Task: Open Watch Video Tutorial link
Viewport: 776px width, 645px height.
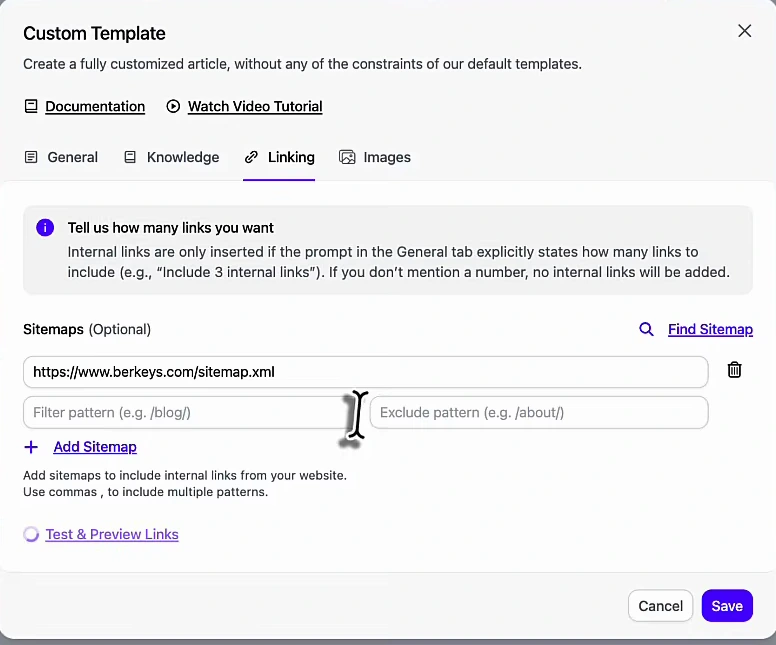Action: click(255, 106)
